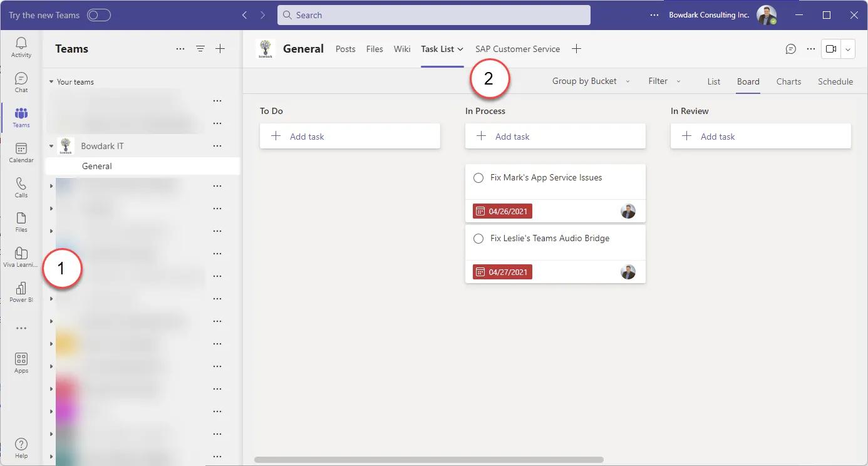868x466 pixels.
Task: Open Viva Learning
Action: (21, 257)
